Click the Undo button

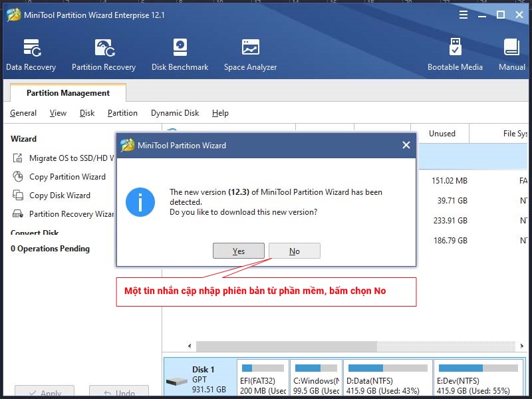point(119,392)
